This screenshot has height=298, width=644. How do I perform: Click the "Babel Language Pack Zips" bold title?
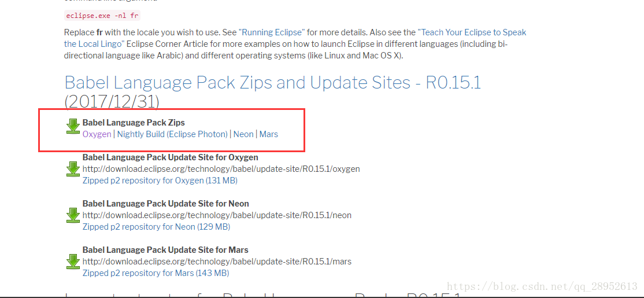pos(134,123)
